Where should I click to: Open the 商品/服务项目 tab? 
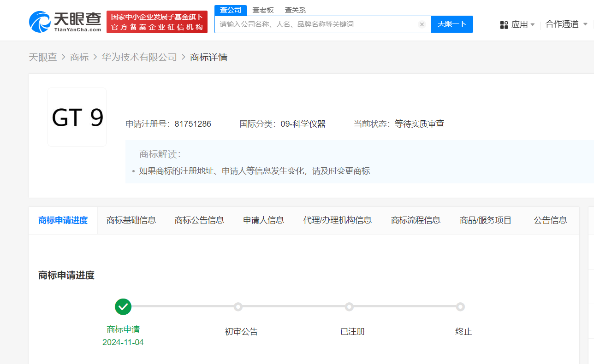[x=486, y=220]
